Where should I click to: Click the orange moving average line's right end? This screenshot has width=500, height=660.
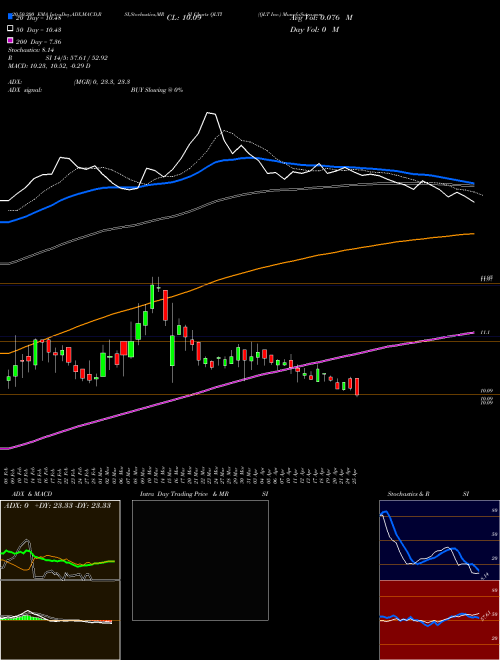point(473,234)
